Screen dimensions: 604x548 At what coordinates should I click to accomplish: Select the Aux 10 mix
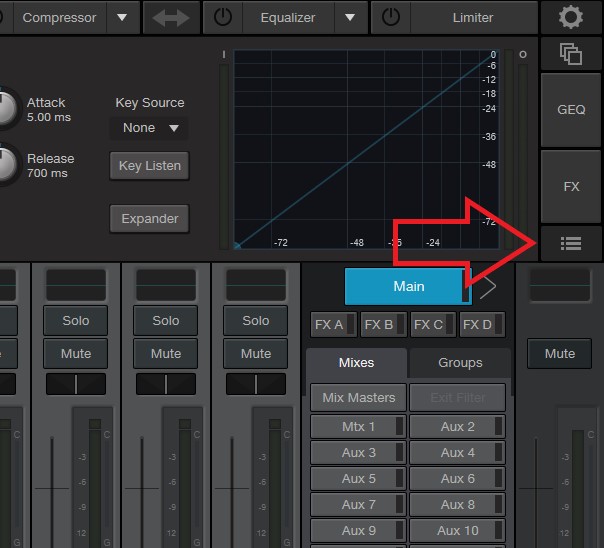(458, 531)
